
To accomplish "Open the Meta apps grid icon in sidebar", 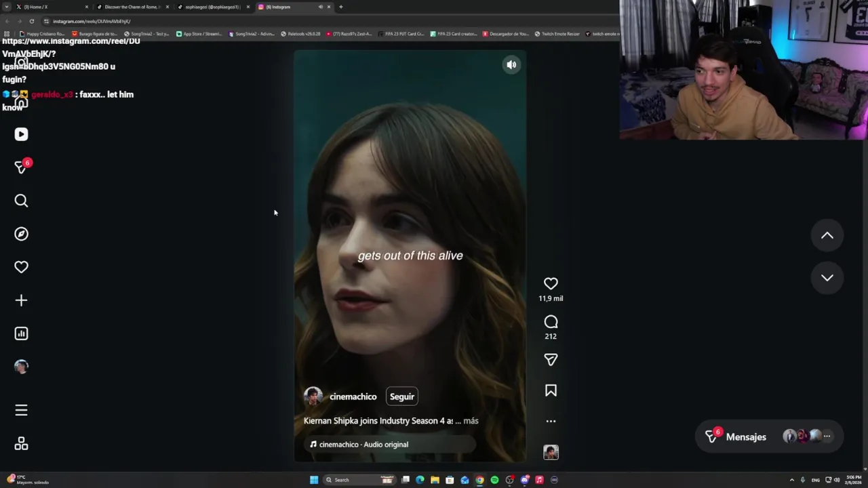I will [21, 443].
